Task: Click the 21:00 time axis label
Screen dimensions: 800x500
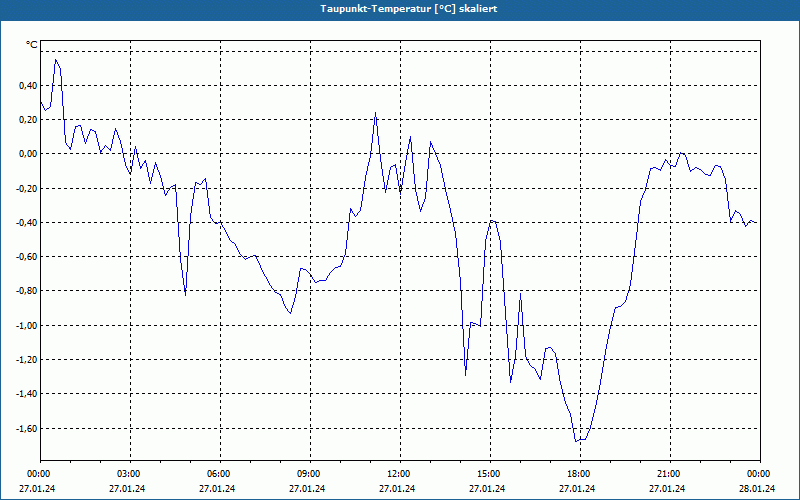Action: click(x=668, y=474)
